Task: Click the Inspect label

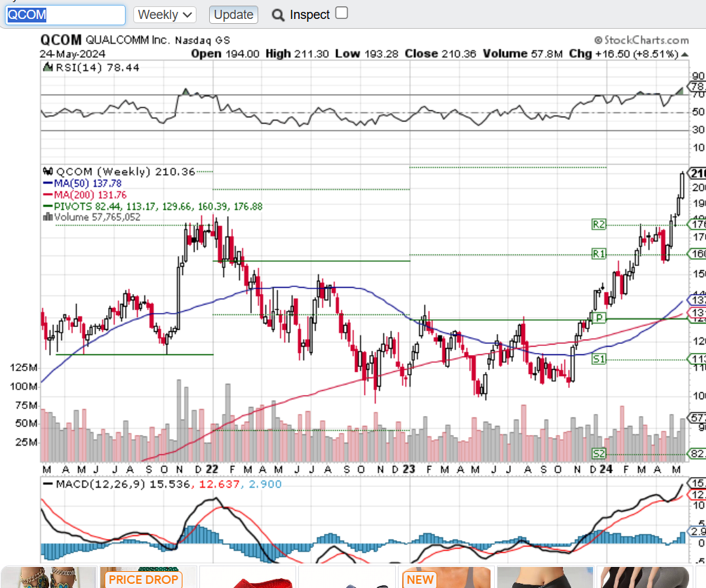Action: point(309,15)
